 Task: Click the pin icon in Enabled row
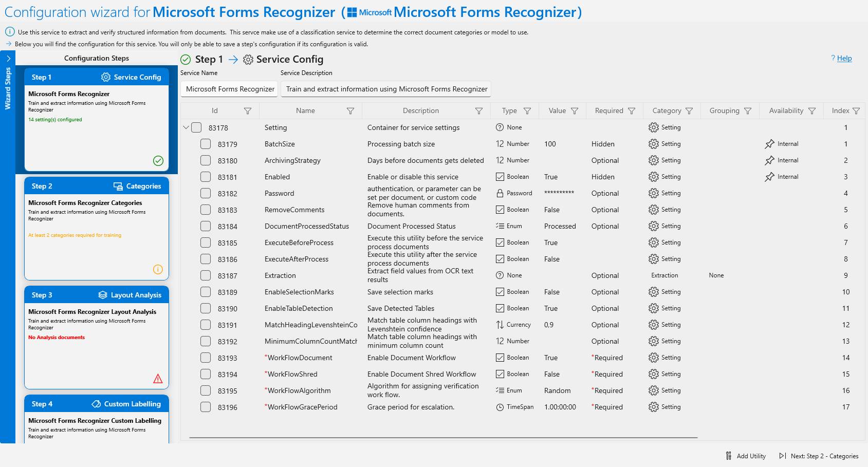(769, 177)
